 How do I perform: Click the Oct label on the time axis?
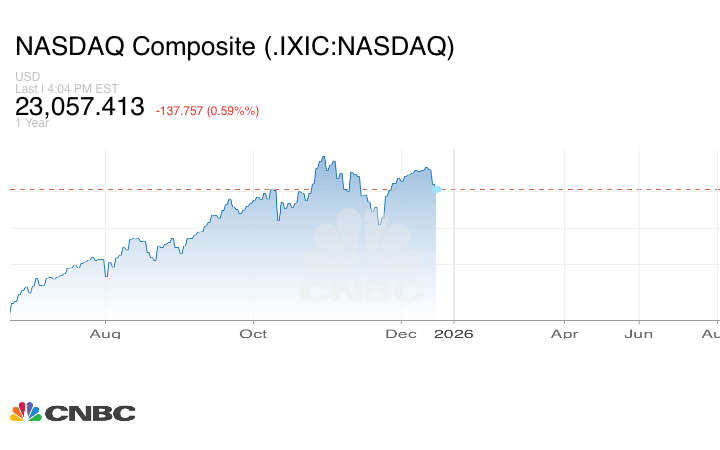point(254,333)
